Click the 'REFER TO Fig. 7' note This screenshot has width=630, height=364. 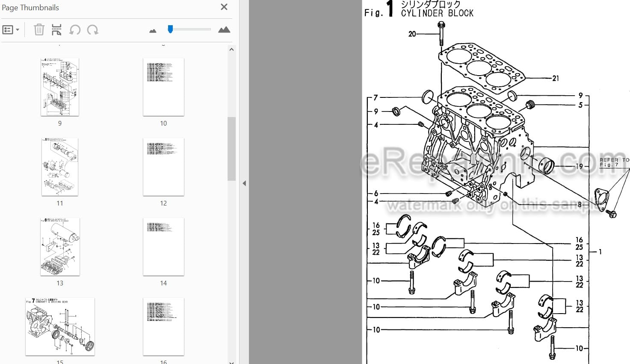tap(614, 162)
